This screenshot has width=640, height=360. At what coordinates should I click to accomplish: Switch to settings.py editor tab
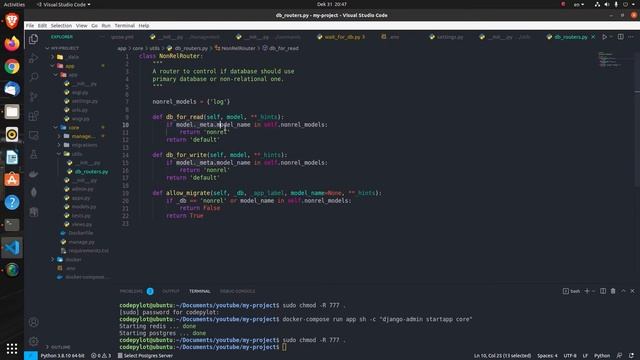450,37
